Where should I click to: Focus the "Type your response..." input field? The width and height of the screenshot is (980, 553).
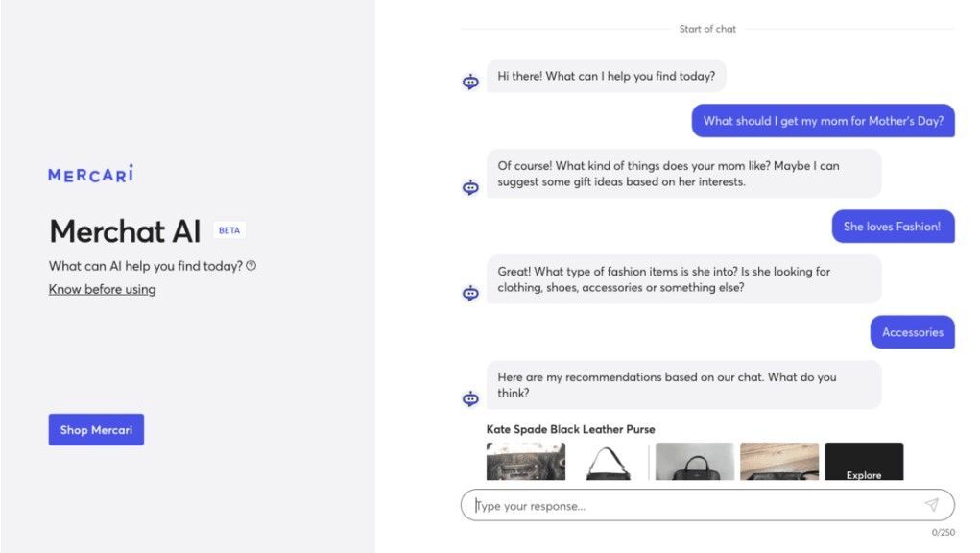coord(707,505)
